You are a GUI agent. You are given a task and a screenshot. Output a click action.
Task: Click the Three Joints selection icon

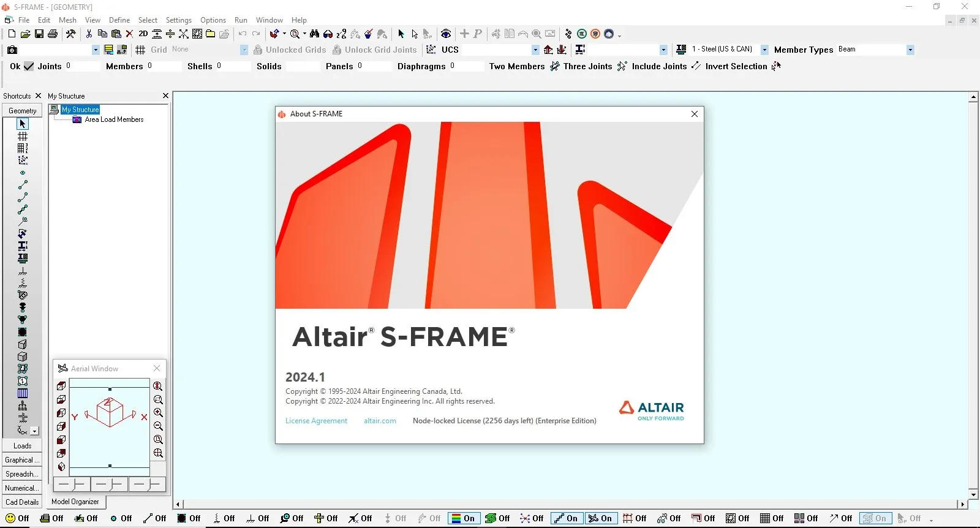[x=622, y=66]
